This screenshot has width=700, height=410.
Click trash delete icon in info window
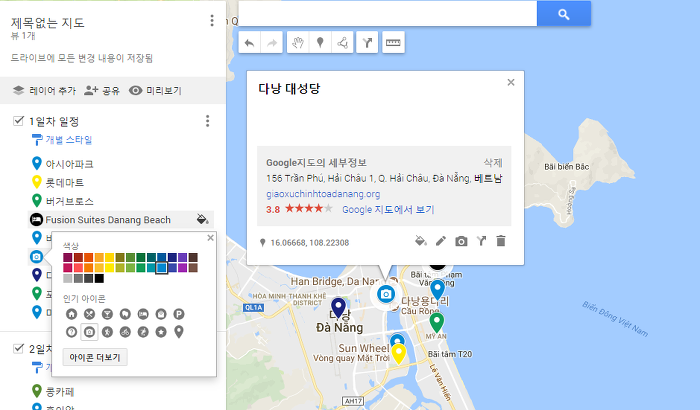tap(501, 241)
